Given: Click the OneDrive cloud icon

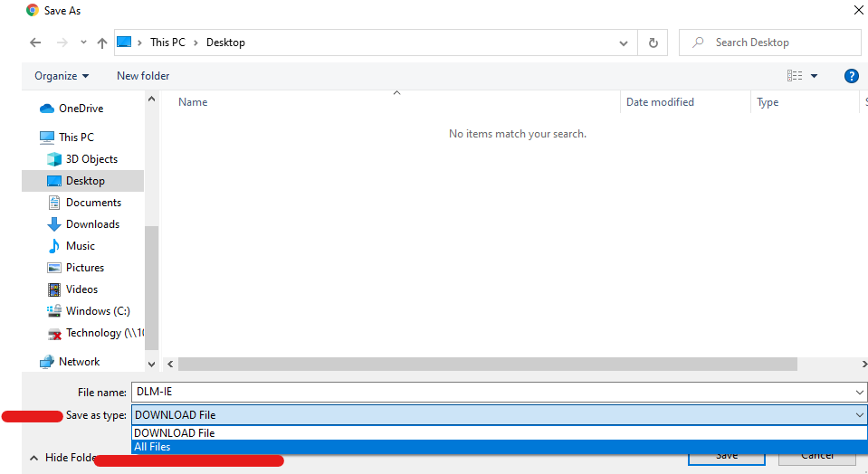Looking at the screenshot, I should coord(46,109).
